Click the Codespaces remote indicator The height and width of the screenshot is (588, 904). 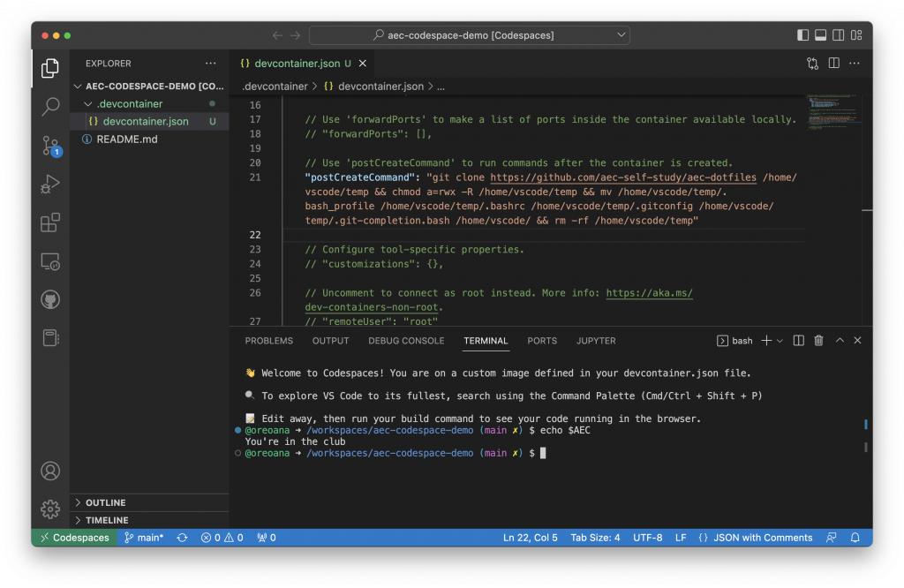click(x=74, y=538)
